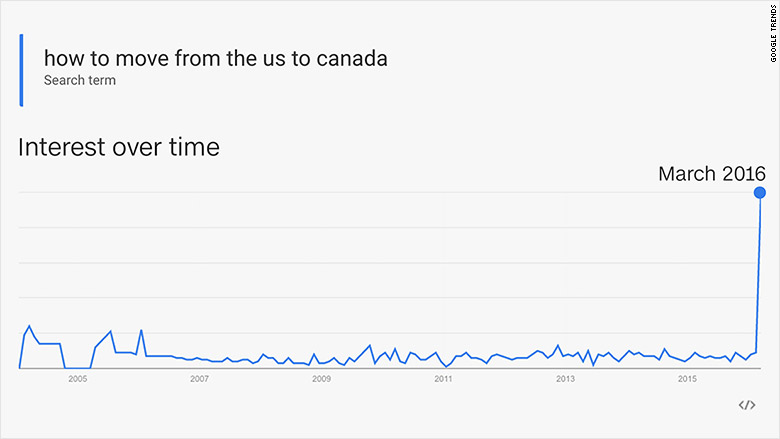The height and width of the screenshot is (439, 780).
Task: Click the spike in the line near 2006
Action: (141, 330)
